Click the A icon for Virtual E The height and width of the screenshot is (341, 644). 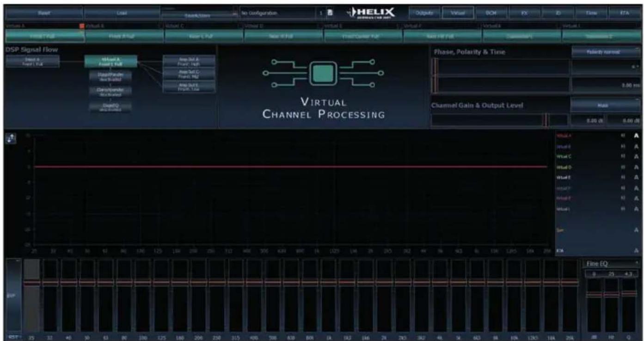[x=636, y=178]
